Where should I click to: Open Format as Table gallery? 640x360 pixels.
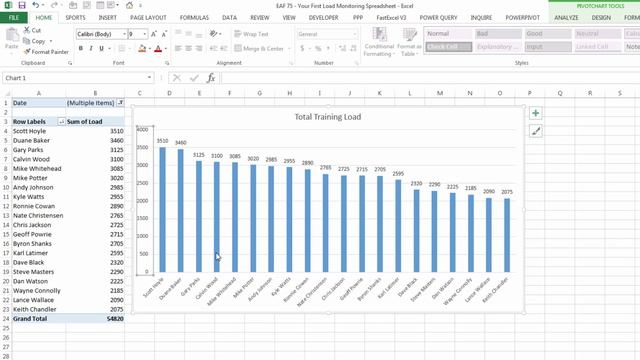point(409,42)
